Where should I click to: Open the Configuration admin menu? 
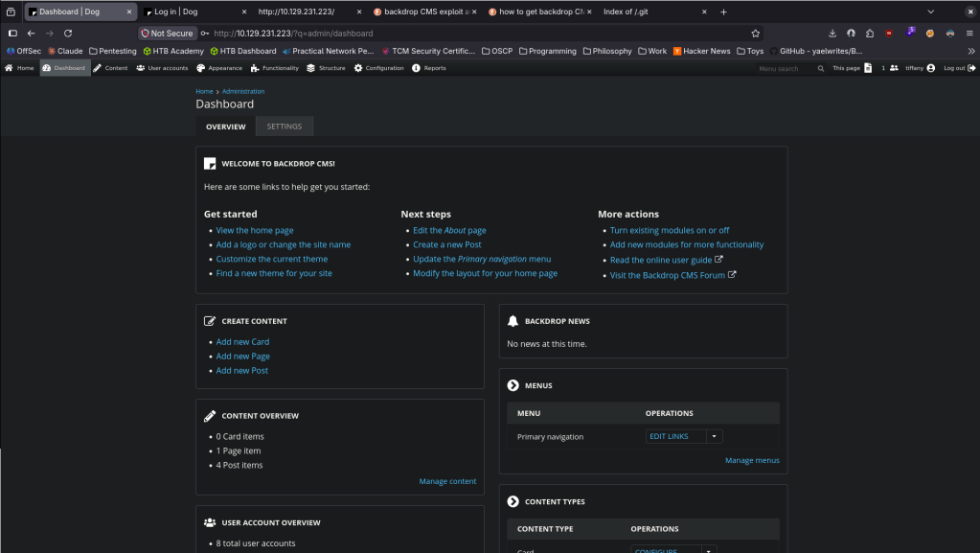click(378, 68)
